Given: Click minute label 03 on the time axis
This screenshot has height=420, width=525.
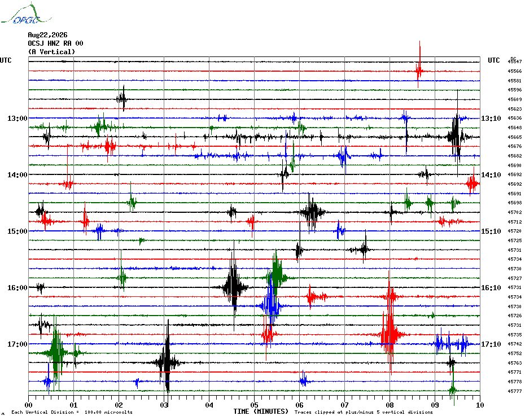Looking at the screenshot, I should (164, 405).
